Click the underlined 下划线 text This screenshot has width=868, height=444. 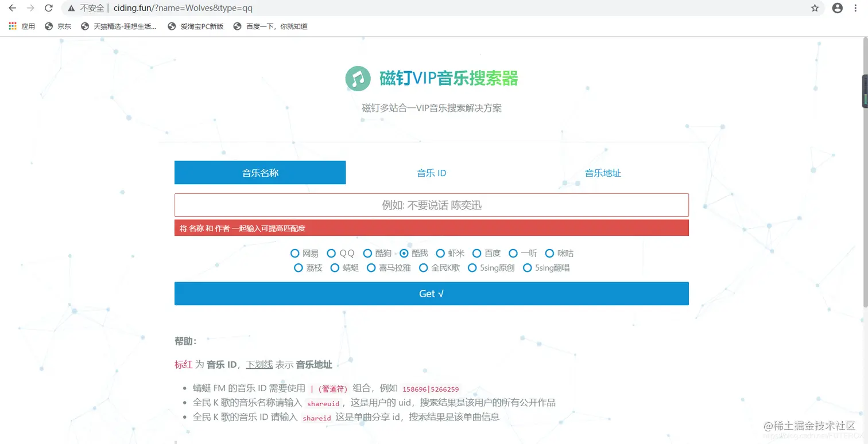point(259,365)
